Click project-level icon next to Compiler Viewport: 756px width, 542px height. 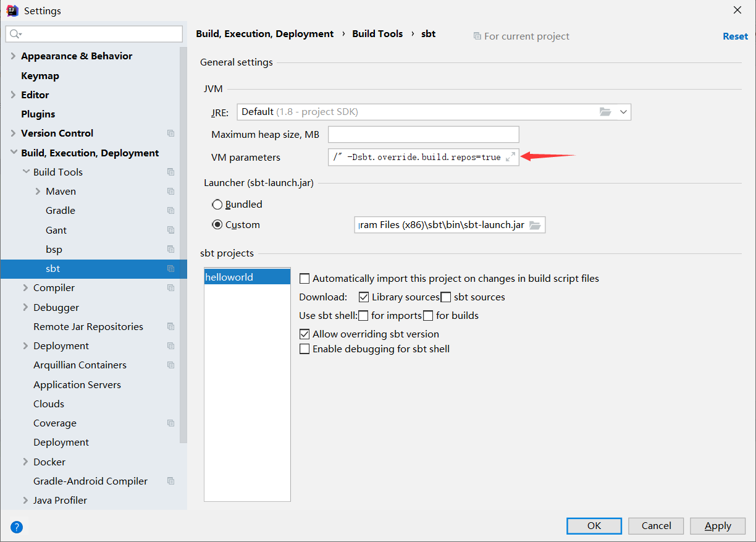171,288
